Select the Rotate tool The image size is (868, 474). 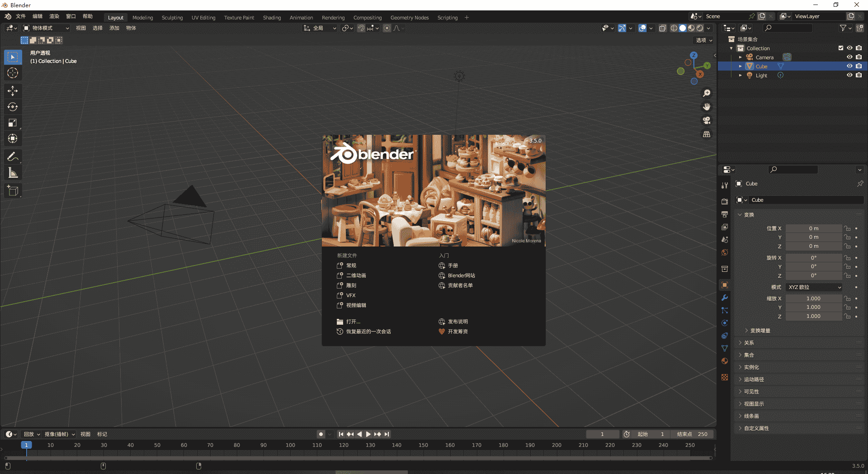[x=13, y=107]
